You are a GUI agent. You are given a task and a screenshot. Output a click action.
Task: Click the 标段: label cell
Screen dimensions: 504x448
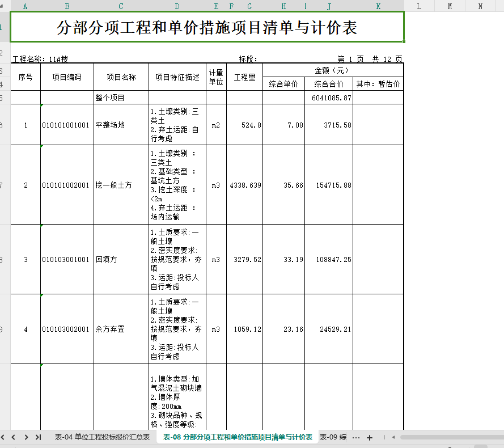point(248,59)
